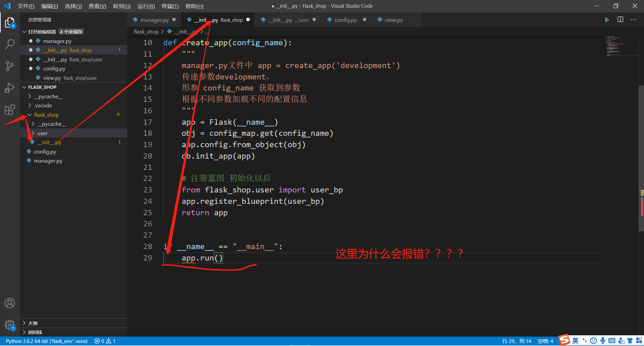
Task: Open the Manage settings gear
Action: click(10, 325)
